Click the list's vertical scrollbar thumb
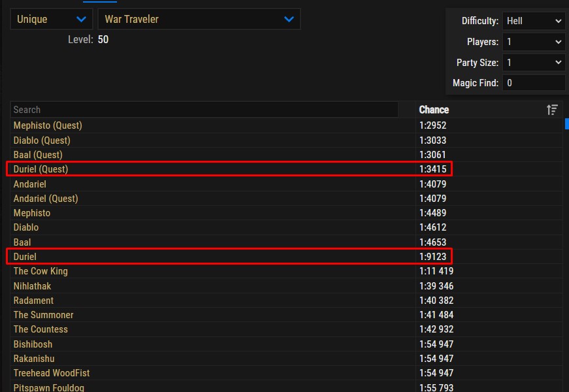 coord(567,123)
